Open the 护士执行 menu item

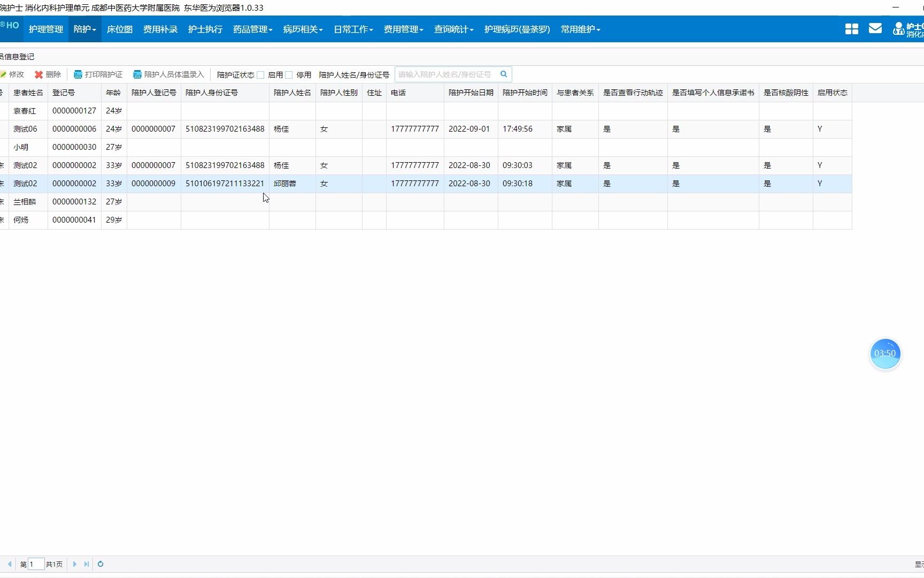pyautogui.click(x=205, y=29)
